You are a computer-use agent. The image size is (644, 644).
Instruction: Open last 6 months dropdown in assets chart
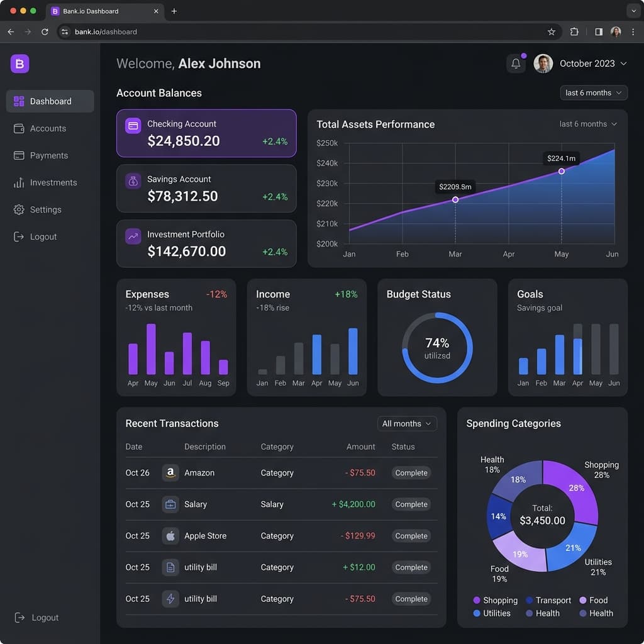tap(588, 124)
